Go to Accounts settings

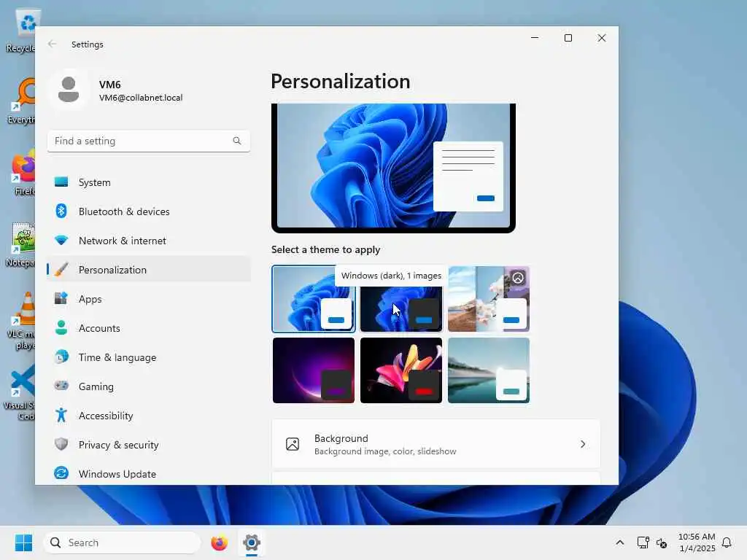[x=149, y=327]
